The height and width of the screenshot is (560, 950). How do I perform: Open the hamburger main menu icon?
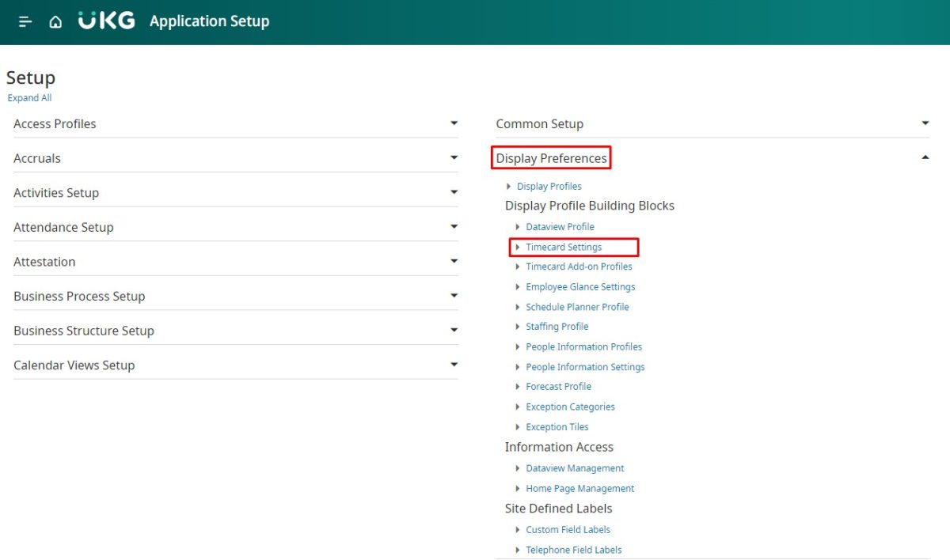[x=25, y=22]
